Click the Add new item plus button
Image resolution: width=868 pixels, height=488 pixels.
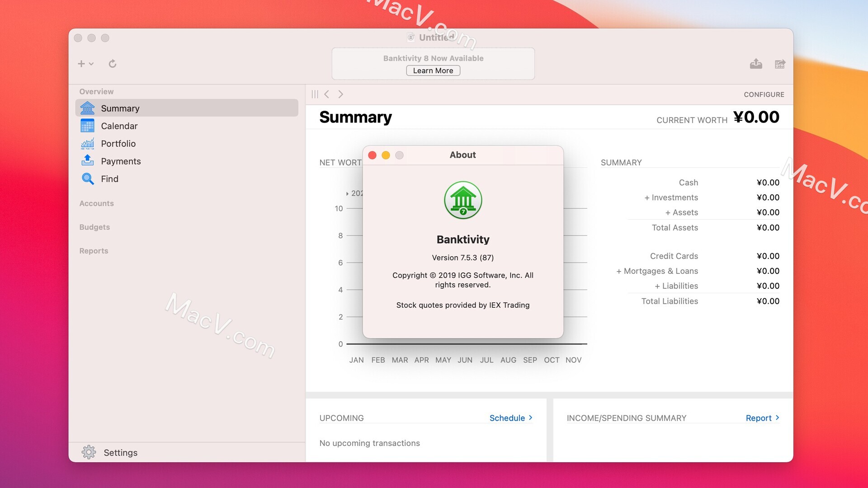tap(82, 63)
